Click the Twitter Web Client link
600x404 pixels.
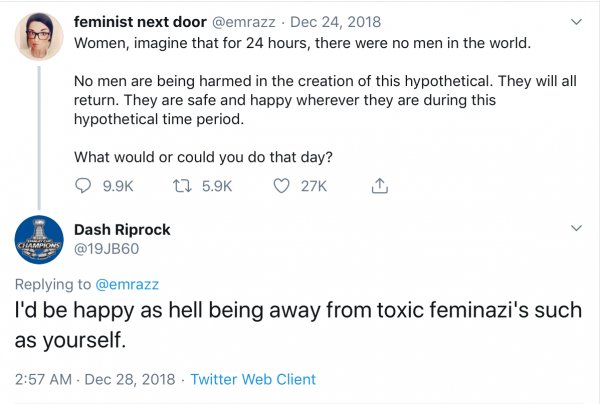pos(252,379)
